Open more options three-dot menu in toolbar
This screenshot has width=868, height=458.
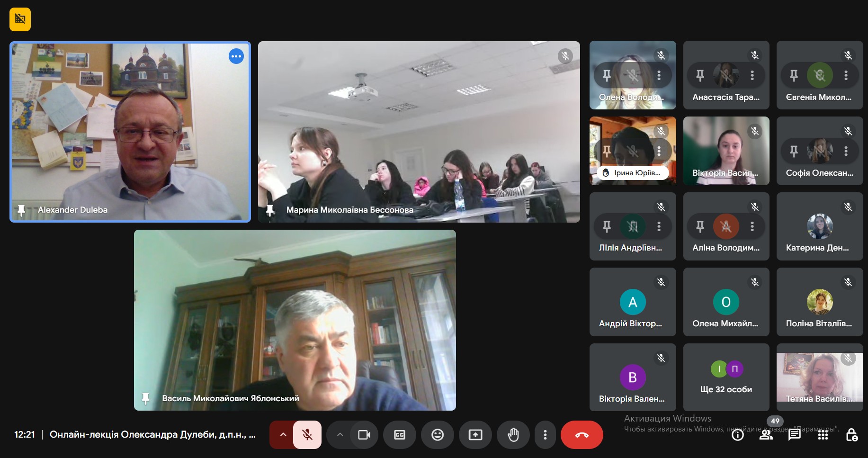(545, 435)
